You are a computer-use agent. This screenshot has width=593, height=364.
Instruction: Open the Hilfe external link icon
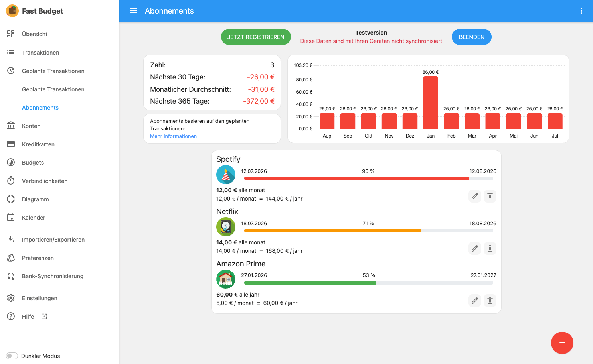point(44,317)
